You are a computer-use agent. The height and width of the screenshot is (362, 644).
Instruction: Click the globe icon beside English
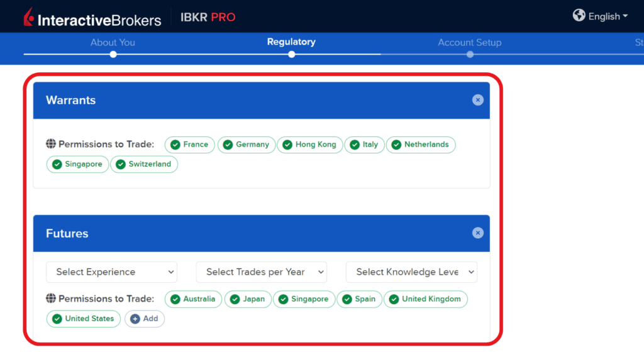(x=579, y=16)
